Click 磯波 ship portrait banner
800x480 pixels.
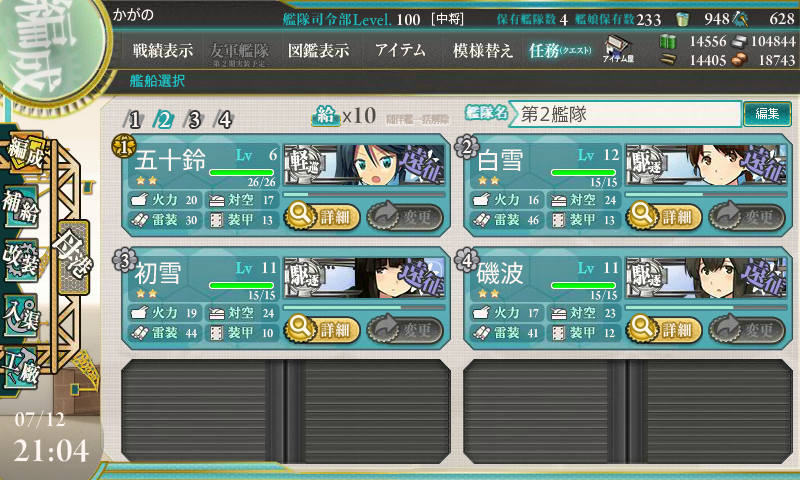(706, 277)
